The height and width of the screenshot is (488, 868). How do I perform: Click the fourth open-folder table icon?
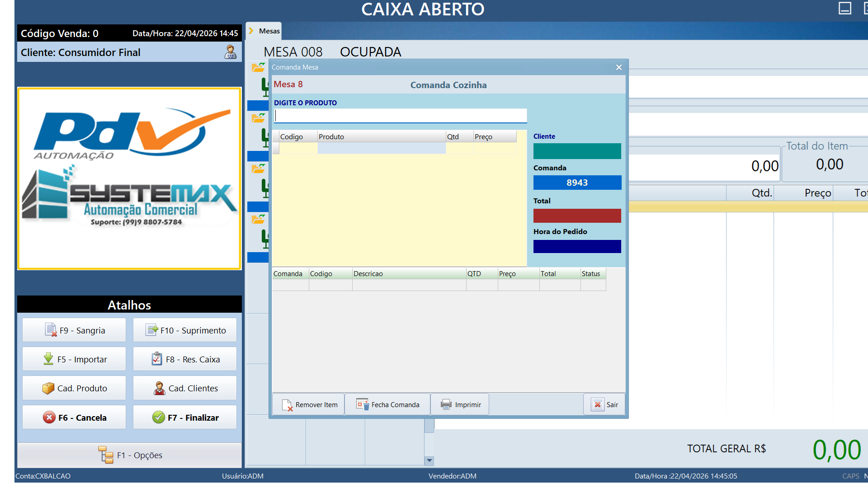(x=259, y=219)
